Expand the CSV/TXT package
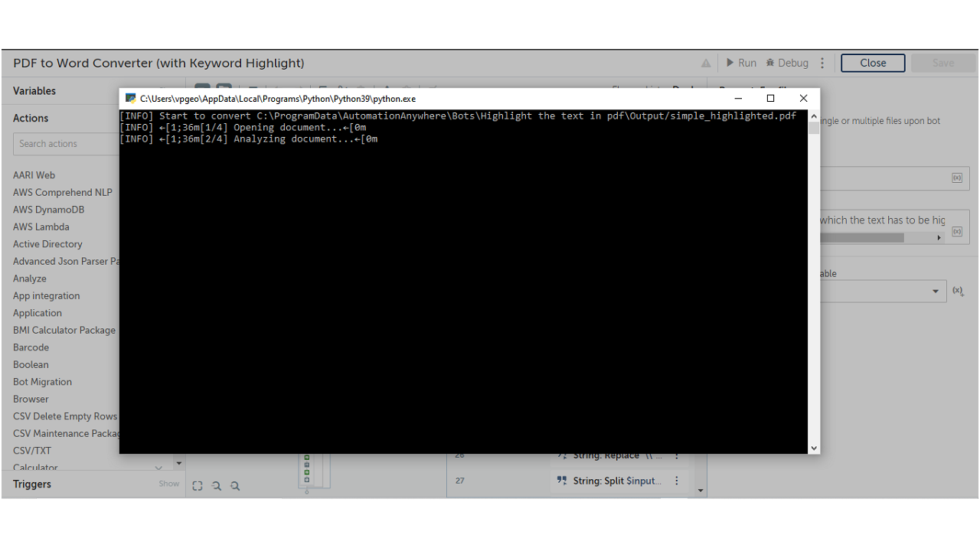980x551 pixels. 32,451
